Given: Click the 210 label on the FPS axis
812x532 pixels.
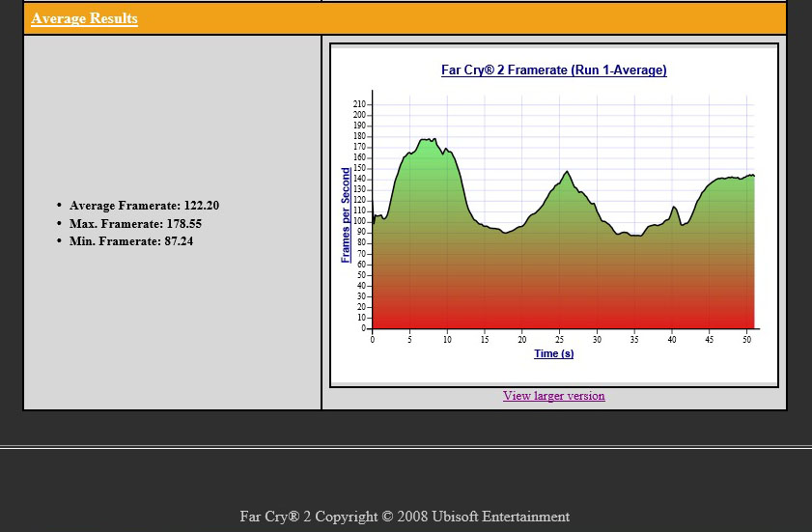Looking at the screenshot, I should (x=359, y=104).
